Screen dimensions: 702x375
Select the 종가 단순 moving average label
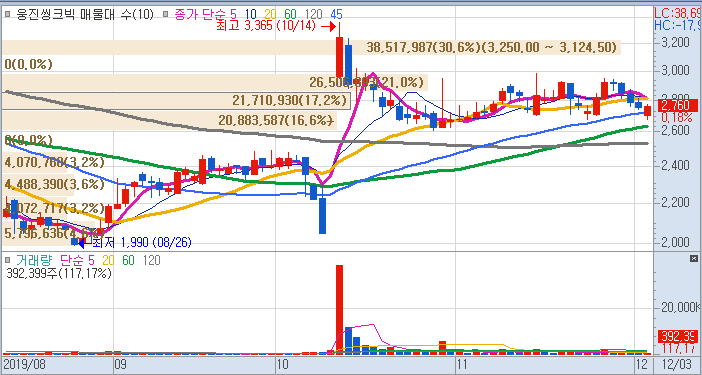coord(201,14)
